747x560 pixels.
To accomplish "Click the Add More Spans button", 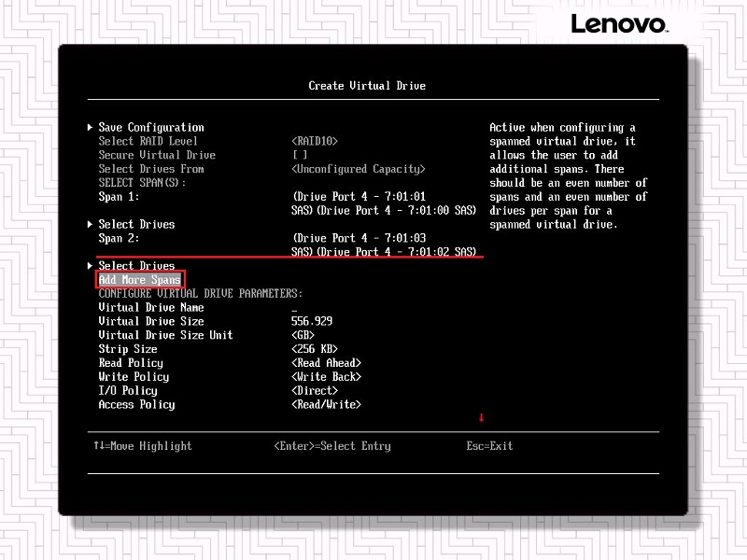I will (139, 279).
